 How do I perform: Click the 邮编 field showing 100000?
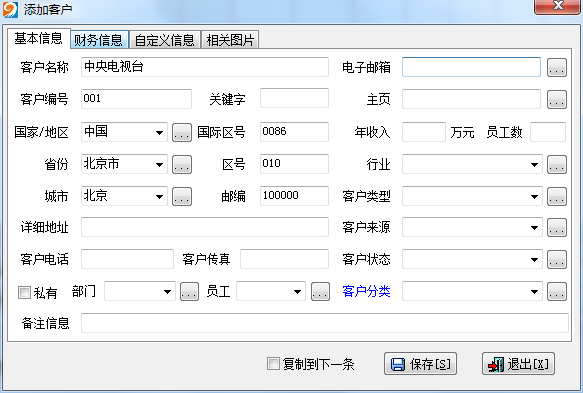294,196
